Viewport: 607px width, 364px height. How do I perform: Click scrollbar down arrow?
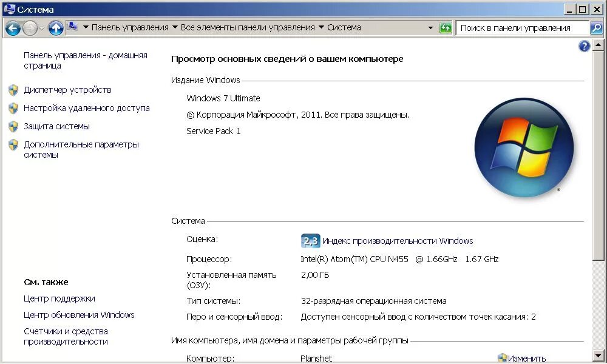(x=598, y=355)
